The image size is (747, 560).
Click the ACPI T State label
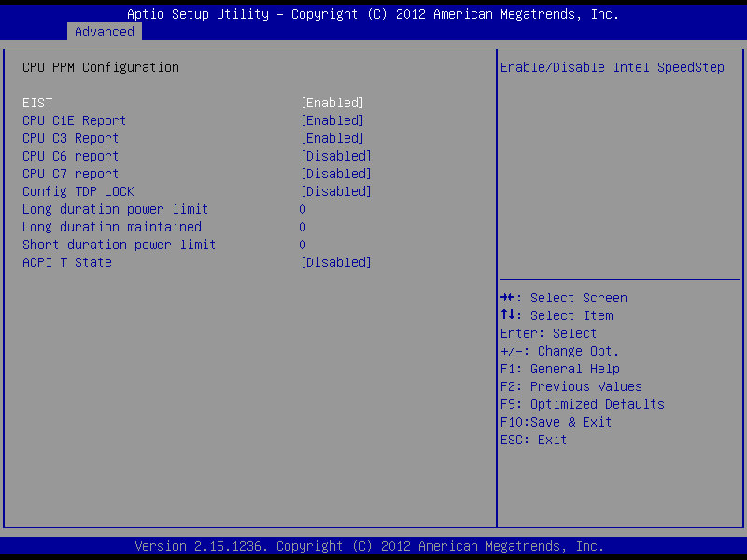tap(67, 262)
